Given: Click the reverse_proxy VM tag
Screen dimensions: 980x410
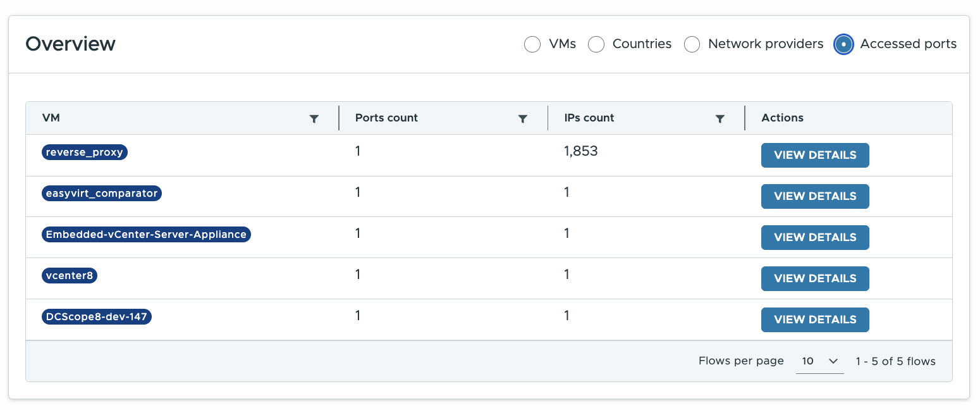Looking at the screenshot, I should 85,152.
